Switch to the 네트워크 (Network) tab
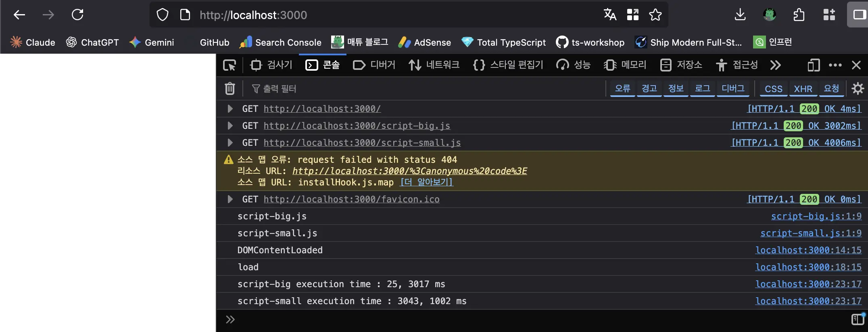This screenshot has width=868, height=332. coord(434,65)
